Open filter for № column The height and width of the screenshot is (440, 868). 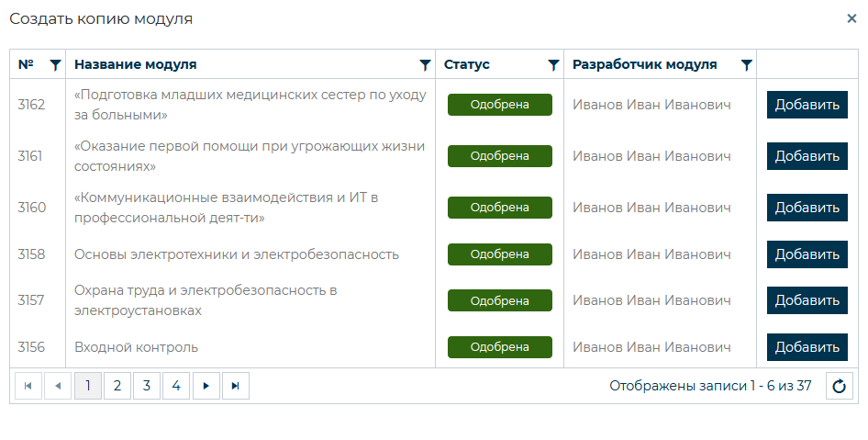coord(56,64)
